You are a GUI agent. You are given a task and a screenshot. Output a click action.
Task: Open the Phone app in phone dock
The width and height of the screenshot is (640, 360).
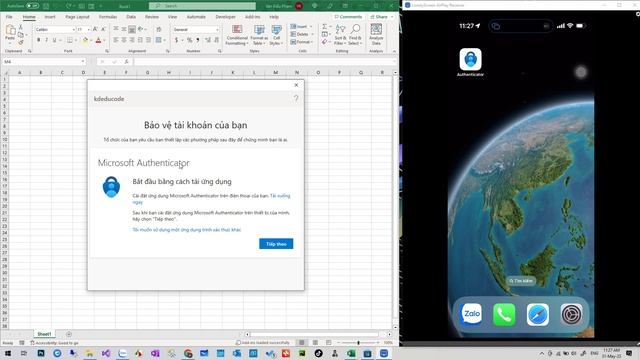tap(504, 314)
